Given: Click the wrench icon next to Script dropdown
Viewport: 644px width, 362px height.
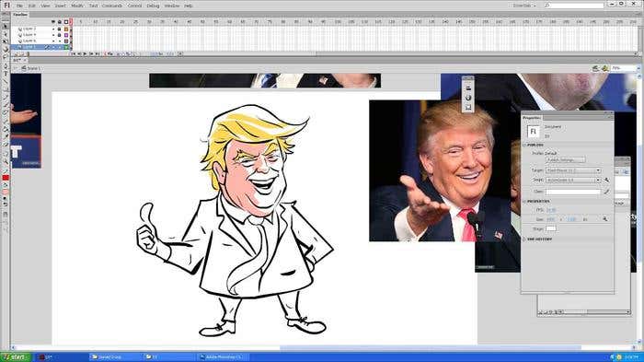Looking at the screenshot, I should pyautogui.click(x=607, y=181).
